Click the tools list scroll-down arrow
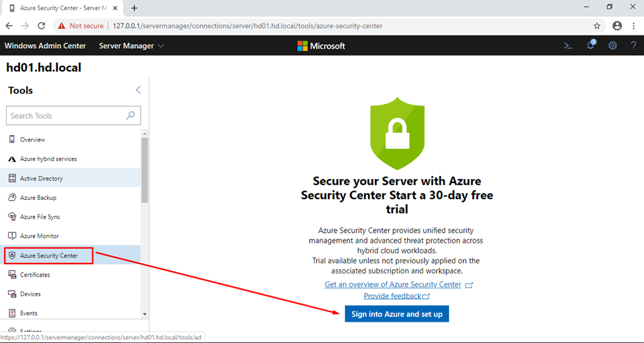 145,314
